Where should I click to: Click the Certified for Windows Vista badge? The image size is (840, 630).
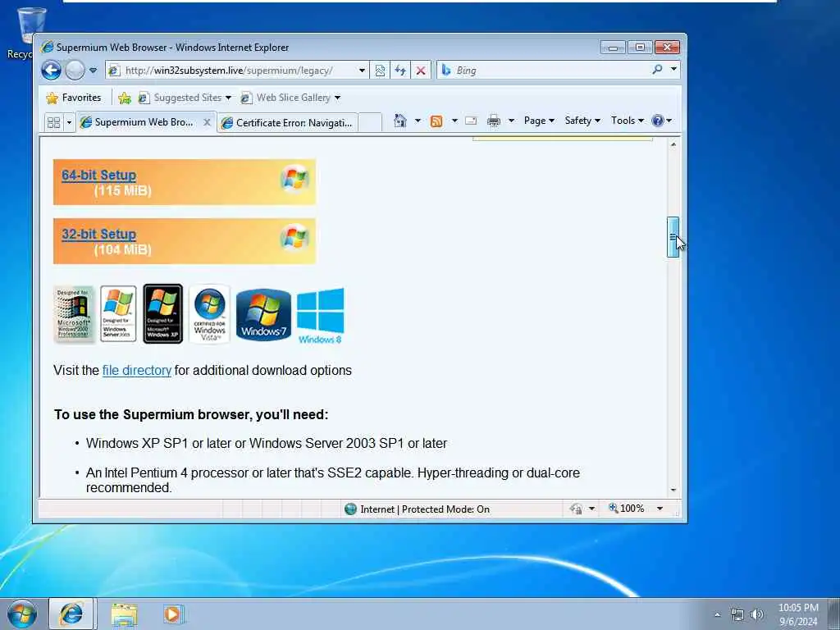(209, 314)
